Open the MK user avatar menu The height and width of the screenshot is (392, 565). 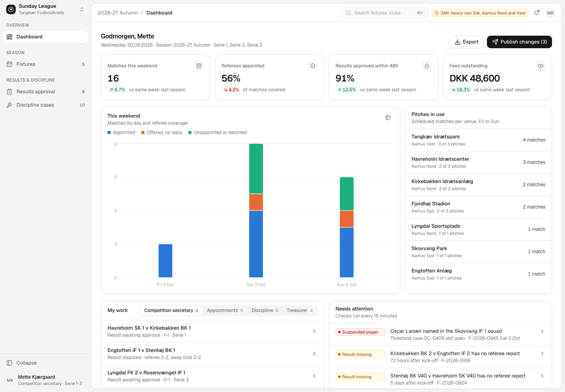(550, 13)
